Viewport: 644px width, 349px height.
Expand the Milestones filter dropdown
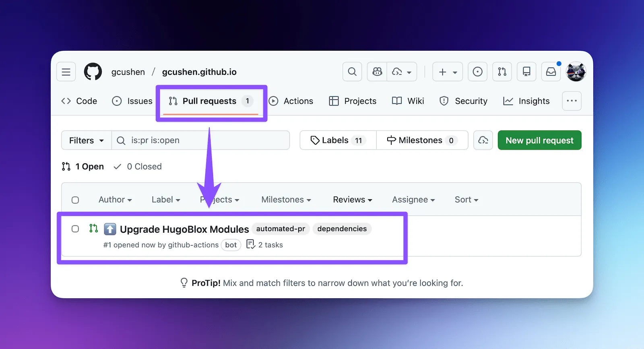pyautogui.click(x=286, y=200)
